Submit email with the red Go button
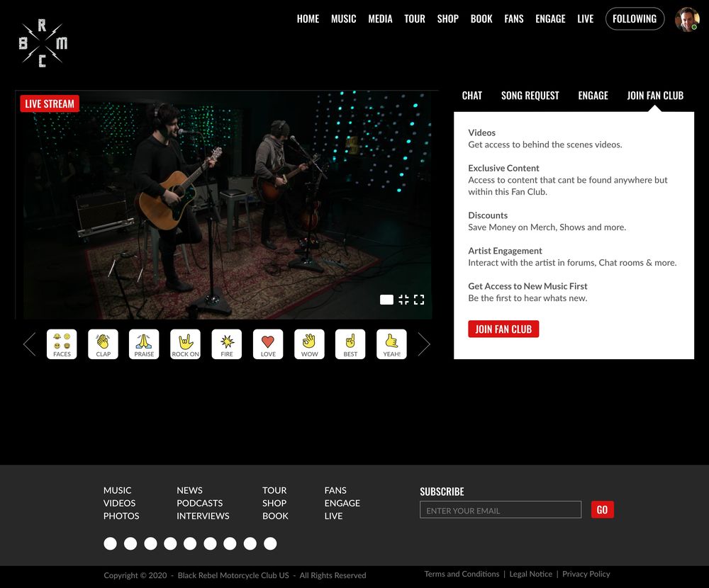709x588 pixels. pyautogui.click(x=602, y=510)
